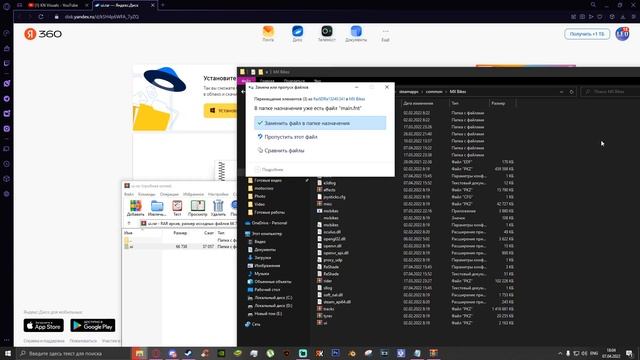The height and width of the screenshot is (360, 640).
Task: Click the yellow Install Yandex Disk button
Action: 220,110
